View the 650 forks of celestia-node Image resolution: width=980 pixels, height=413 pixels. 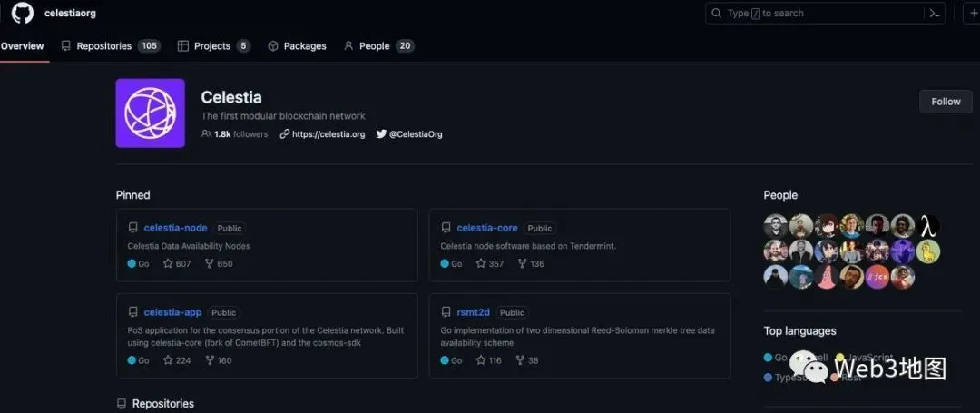[219, 263]
